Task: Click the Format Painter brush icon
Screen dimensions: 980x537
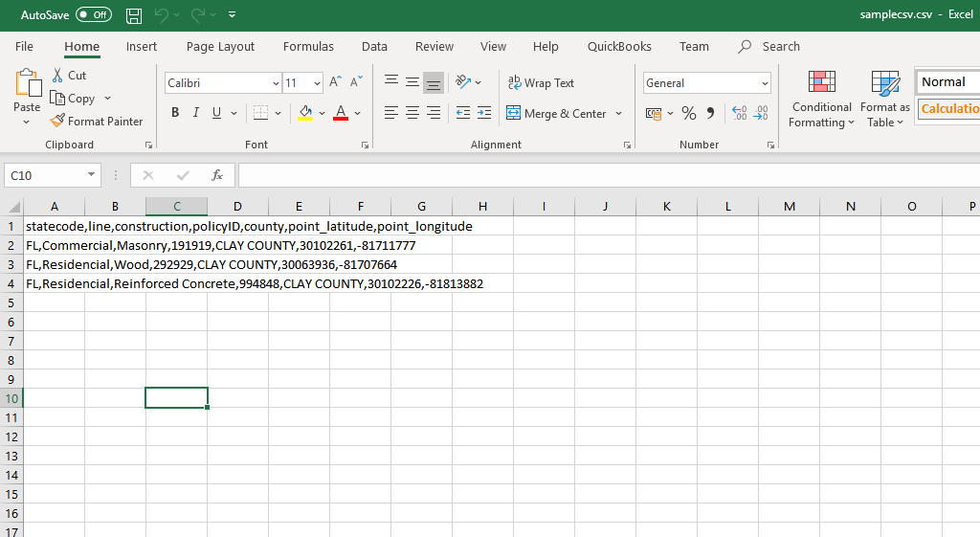Action: pos(57,122)
